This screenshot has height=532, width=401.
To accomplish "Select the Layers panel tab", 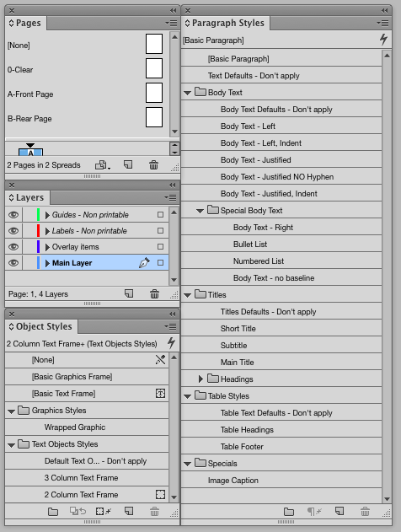I will [27, 197].
